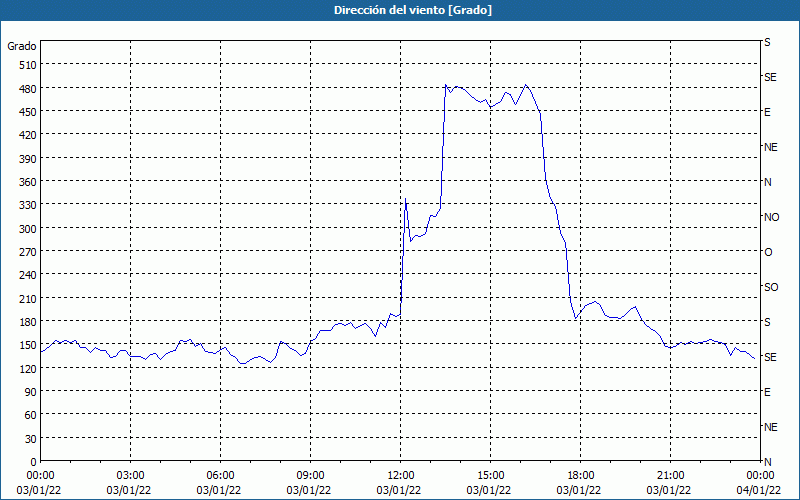Select the O (west) compass label
The image size is (800, 500).
(768, 252)
